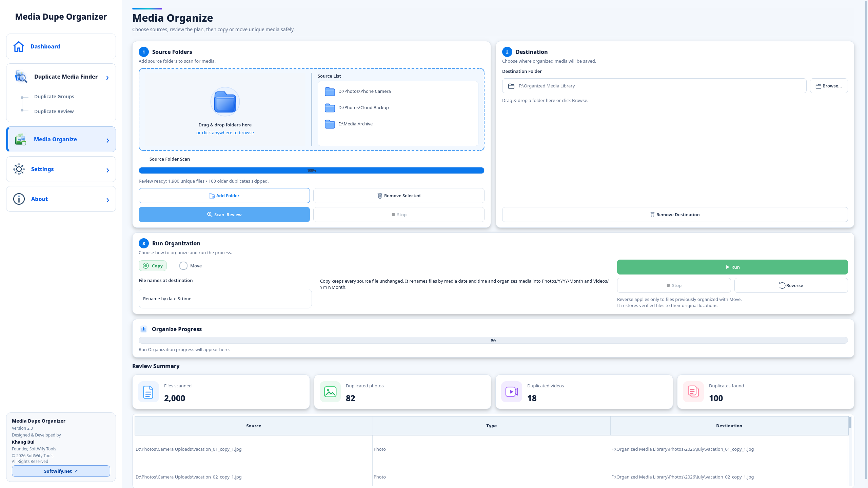The image size is (868, 488).
Task: Expand the Settings chevron
Action: coord(108,170)
